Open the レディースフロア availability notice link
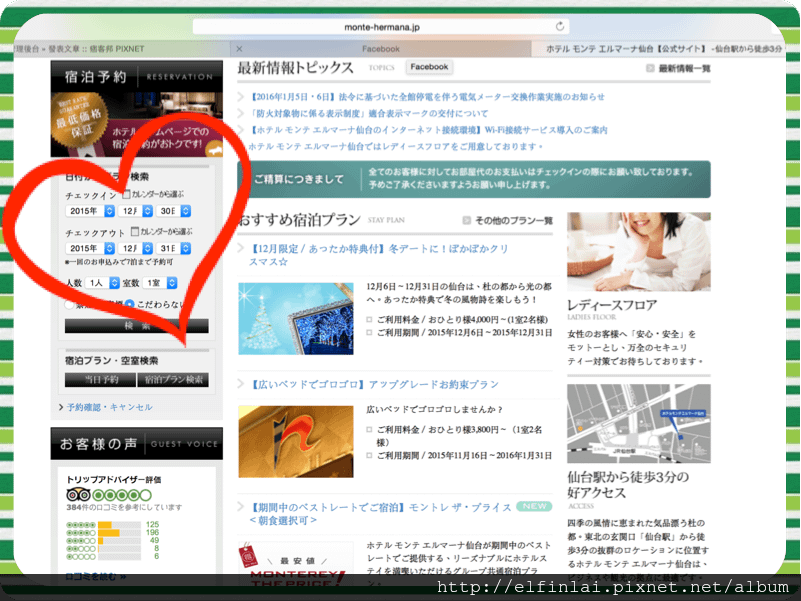 tap(396, 147)
